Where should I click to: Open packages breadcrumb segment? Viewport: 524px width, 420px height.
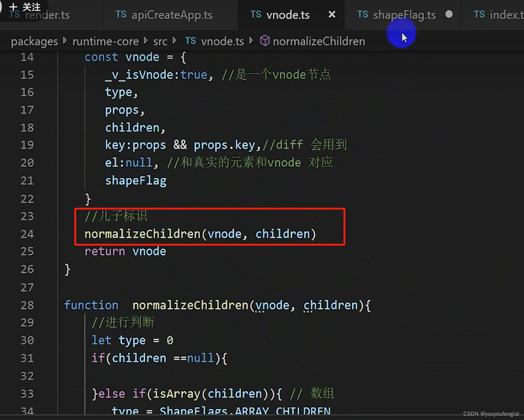tap(34, 41)
